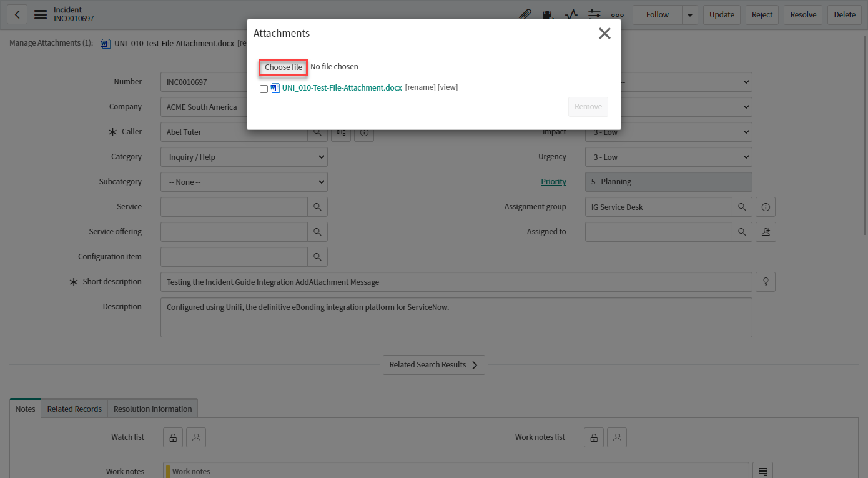Open the UNI_010-Test-File-Attachment.docx link in the dialog
This screenshot has height=478, width=868.
point(342,88)
